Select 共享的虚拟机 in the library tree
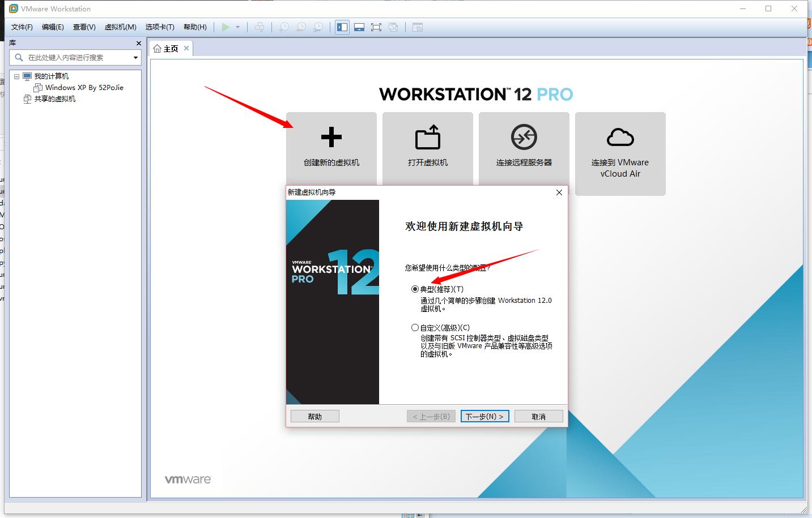 (55, 99)
